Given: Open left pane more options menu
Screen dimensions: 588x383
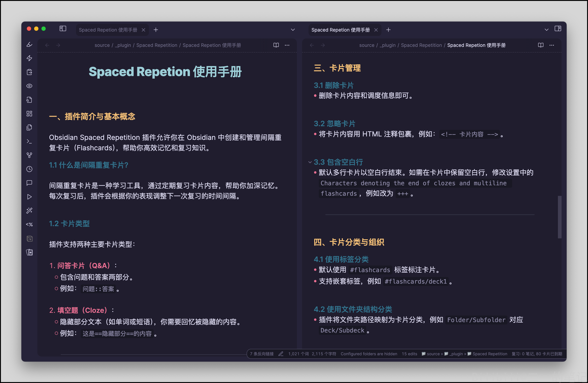Looking at the screenshot, I should pyautogui.click(x=287, y=45).
